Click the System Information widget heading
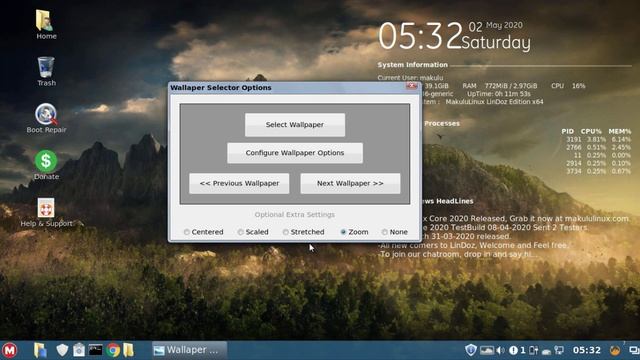This screenshot has height=360, width=640. pyautogui.click(x=412, y=64)
